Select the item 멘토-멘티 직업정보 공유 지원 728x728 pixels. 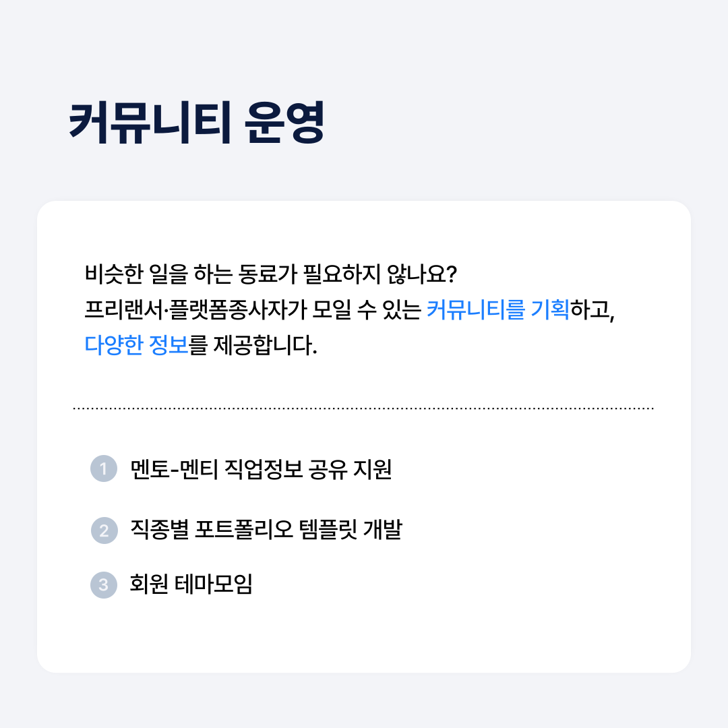click(x=261, y=469)
